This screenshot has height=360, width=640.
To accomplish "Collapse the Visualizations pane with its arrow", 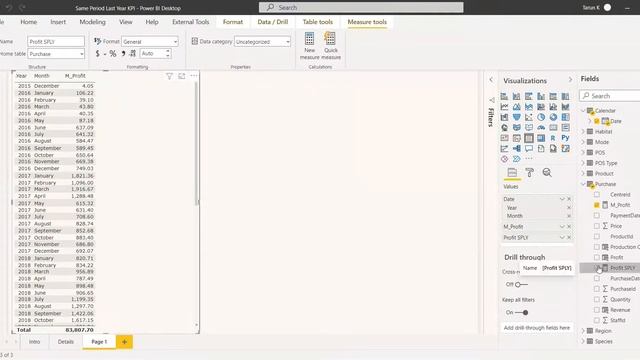I will (570, 80).
